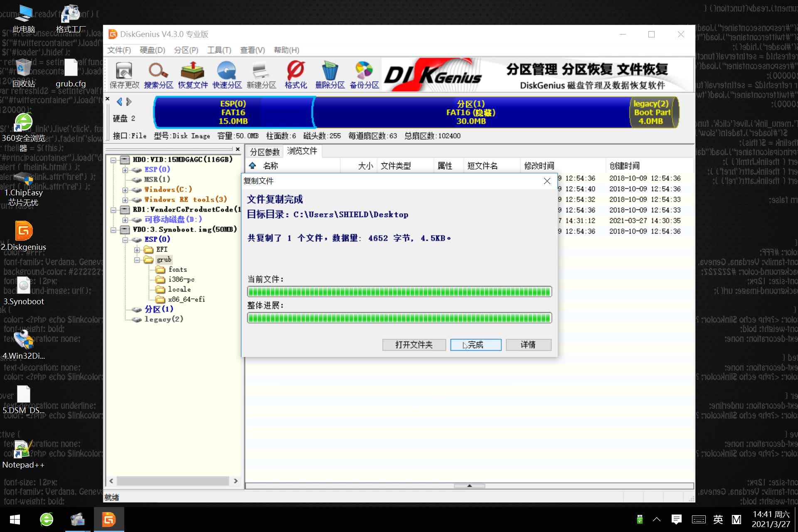Click the tree panel horizontal scrollbar
798x532 pixels.
coord(173,481)
